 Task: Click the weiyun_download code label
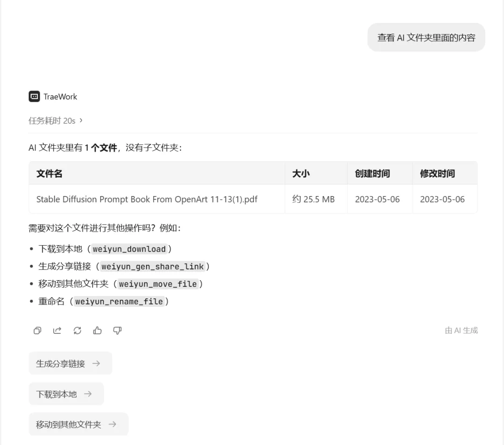129,249
